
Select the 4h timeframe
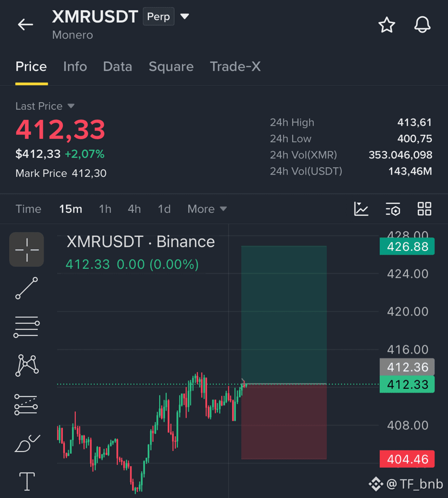click(x=134, y=209)
